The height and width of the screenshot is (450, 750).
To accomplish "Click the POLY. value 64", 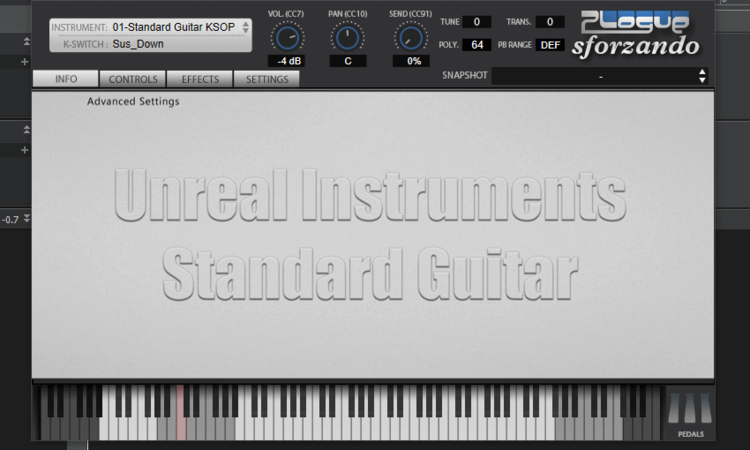I will tap(476, 45).
